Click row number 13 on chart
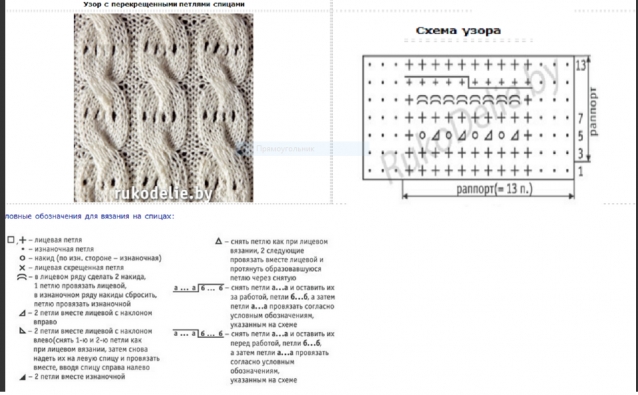The image size is (638, 395). [581, 65]
